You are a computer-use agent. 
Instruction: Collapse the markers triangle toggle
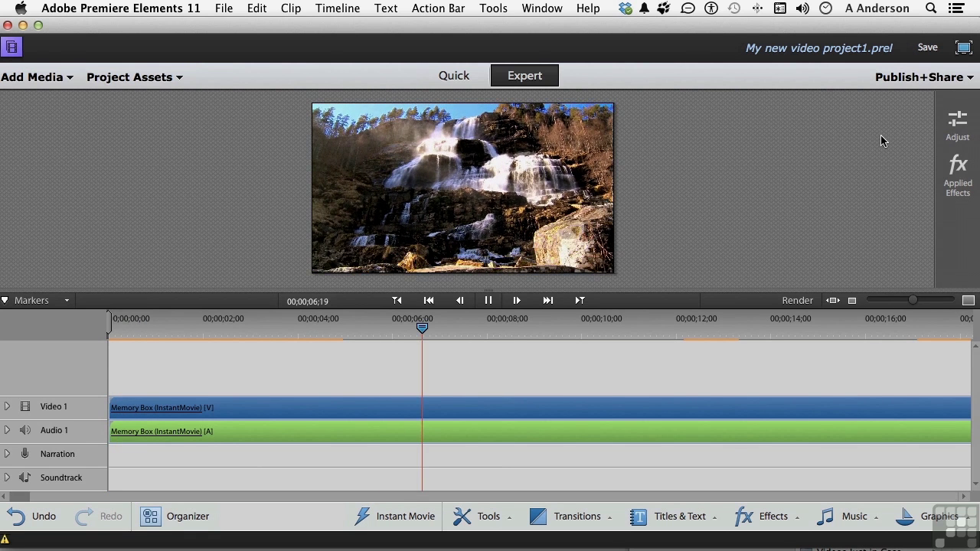[x=5, y=301]
